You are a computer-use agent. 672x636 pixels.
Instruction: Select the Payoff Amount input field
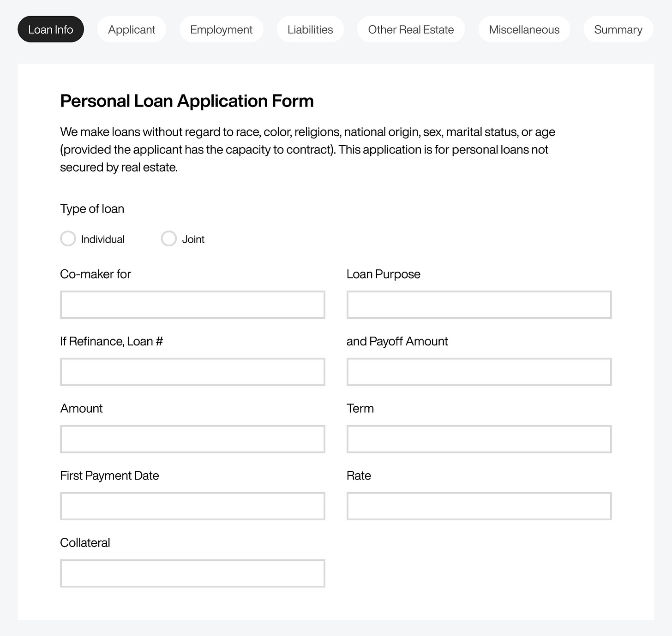coord(479,372)
